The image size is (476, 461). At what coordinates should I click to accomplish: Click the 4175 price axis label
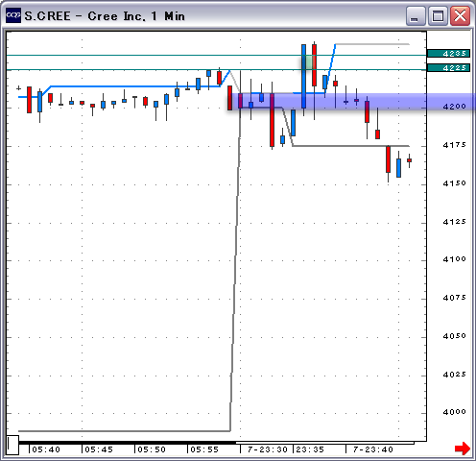click(x=454, y=145)
